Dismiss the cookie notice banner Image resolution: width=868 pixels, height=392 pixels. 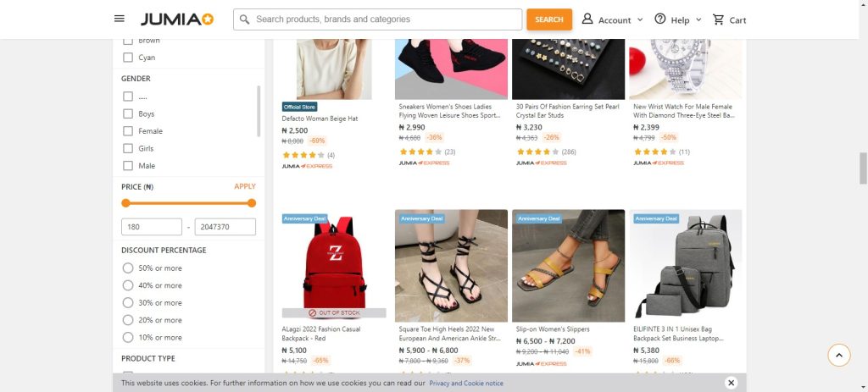click(x=731, y=383)
